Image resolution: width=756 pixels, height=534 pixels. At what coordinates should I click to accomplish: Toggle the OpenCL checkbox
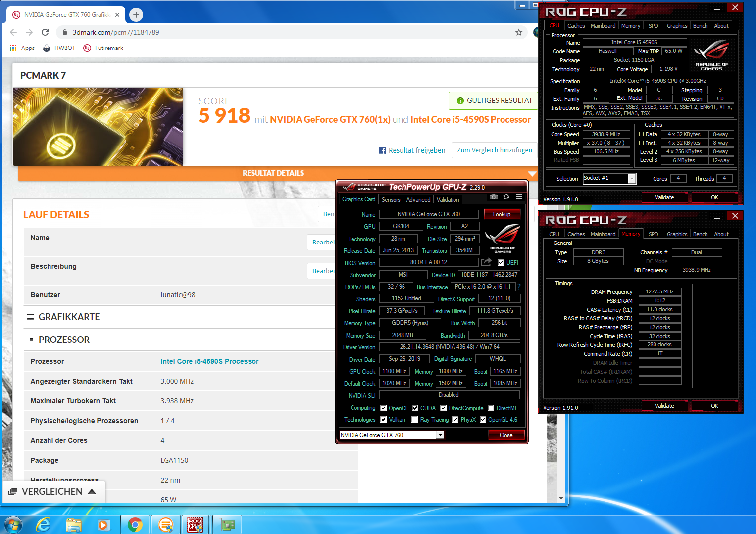point(384,408)
